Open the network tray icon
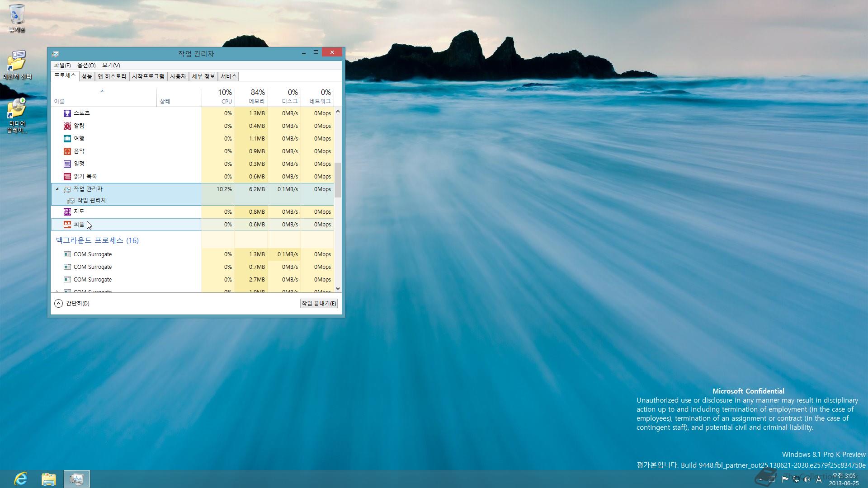The image size is (868, 488). (x=796, y=479)
